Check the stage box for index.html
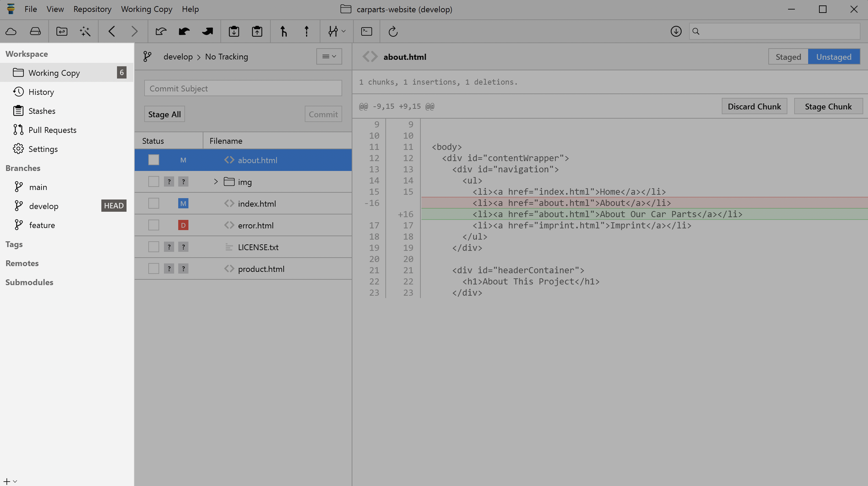868x486 pixels. [x=154, y=204]
